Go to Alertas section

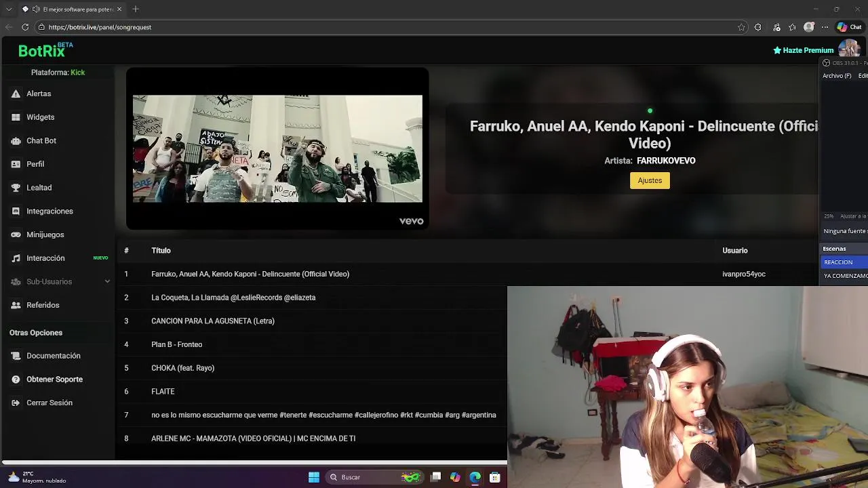pyautogui.click(x=39, y=94)
